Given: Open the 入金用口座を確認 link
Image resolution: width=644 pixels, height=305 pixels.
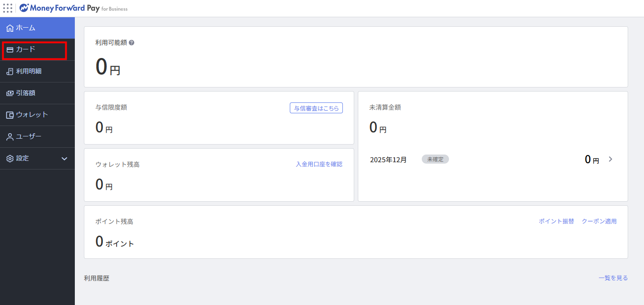Looking at the screenshot, I should pyautogui.click(x=319, y=164).
